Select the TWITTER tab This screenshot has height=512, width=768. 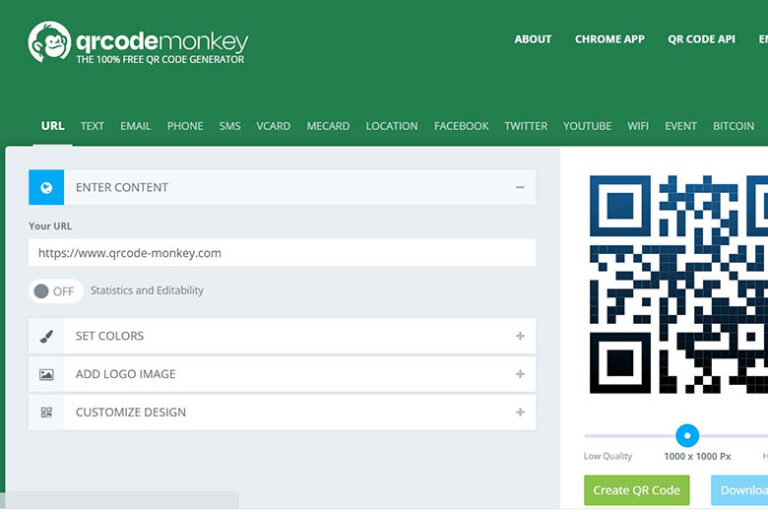pos(526,126)
